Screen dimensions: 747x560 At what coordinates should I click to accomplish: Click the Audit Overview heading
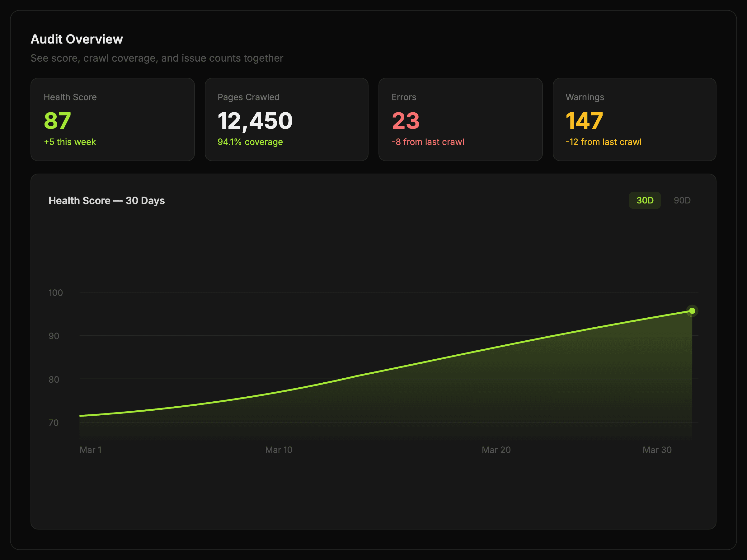pos(77,39)
